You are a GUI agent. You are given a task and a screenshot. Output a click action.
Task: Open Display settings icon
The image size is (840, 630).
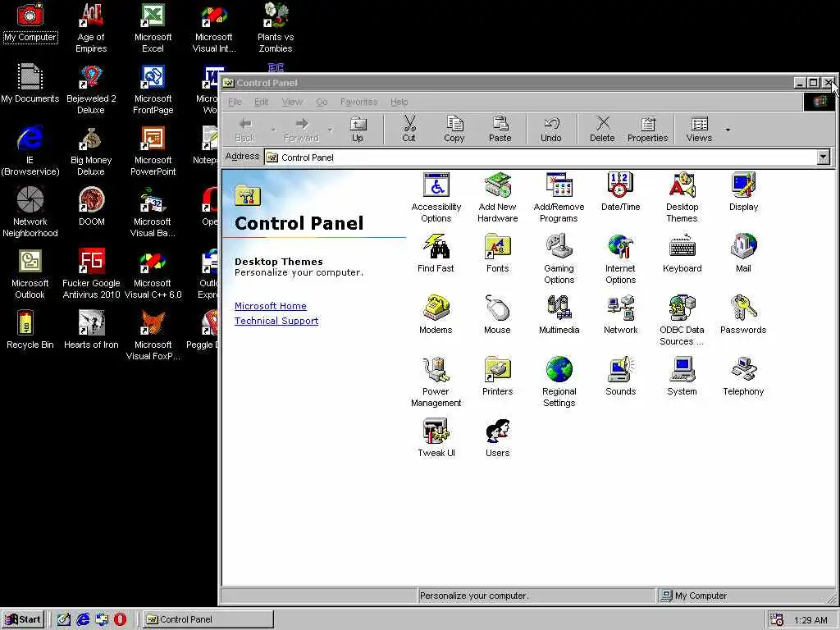pos(743,192)
